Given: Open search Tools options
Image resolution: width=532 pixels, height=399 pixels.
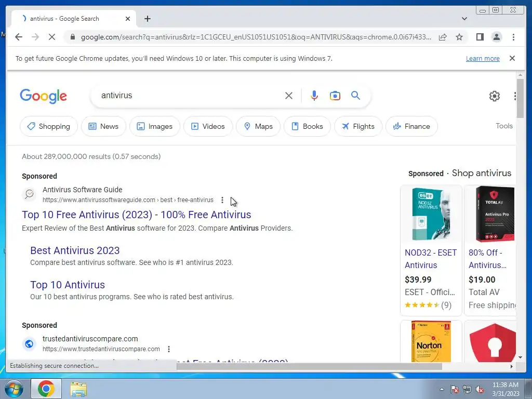Looking at the screenshot, I should point(504,126).
